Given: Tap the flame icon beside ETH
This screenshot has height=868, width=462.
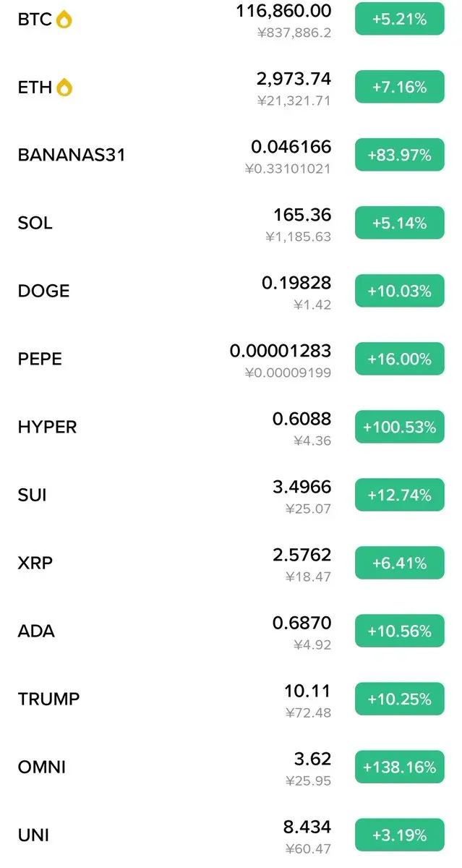Looking at the screenshot, I should click(64, 88).
